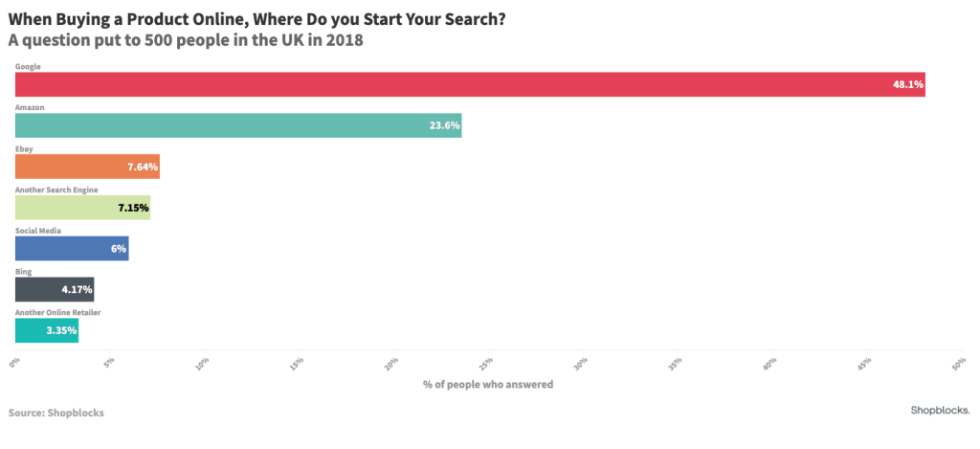This screenshot has height=449, width=980.
Task: Click the Another Online Retailer category label
Action: tap(58, 312)
